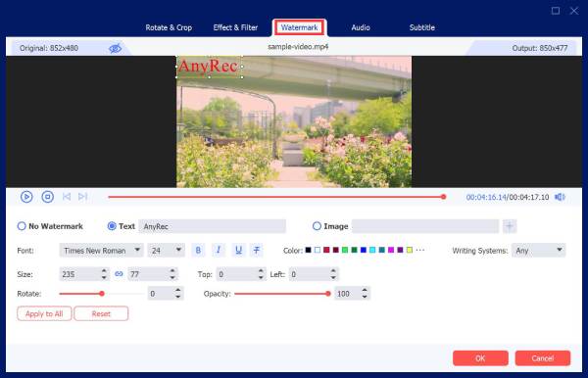Pick the magenta color swatch
Image resolution: width=588 pixels, height=378 pixels.
[x=391, y=250]
